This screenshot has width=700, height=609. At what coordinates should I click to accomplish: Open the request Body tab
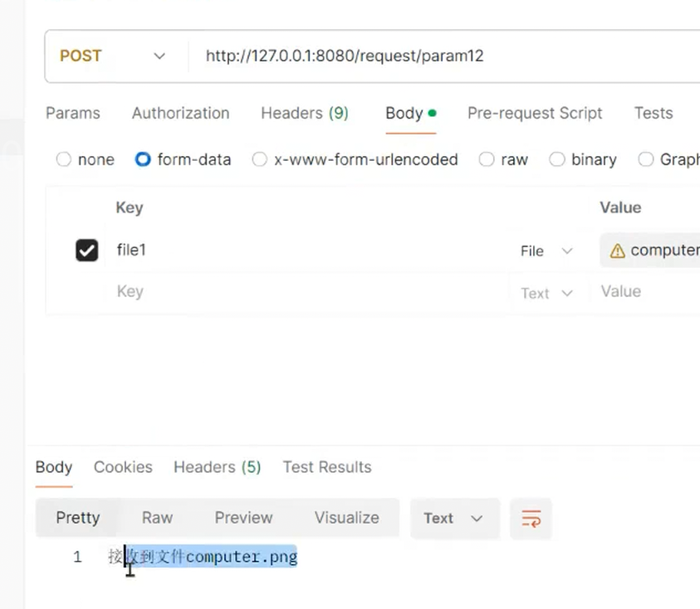coord(411,114)
